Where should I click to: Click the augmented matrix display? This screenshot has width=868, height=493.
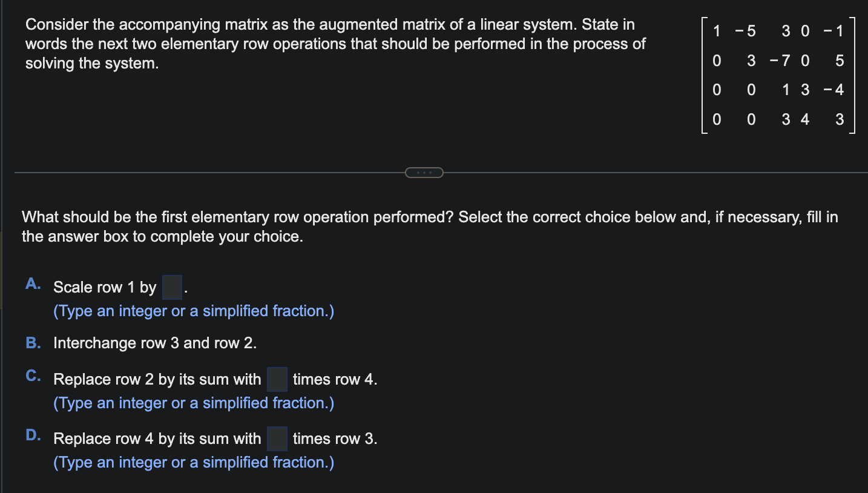(x=778, y=75)
